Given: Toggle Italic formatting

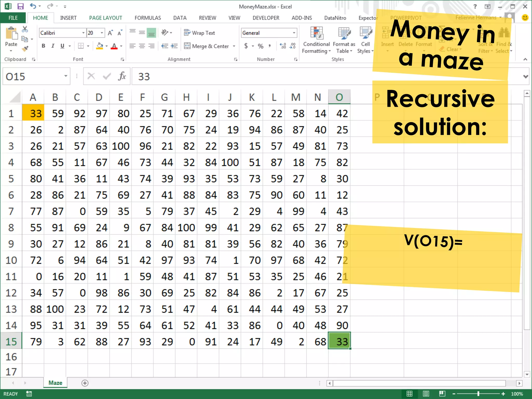Looking at the screenshot, I should (x=53, y=46).
